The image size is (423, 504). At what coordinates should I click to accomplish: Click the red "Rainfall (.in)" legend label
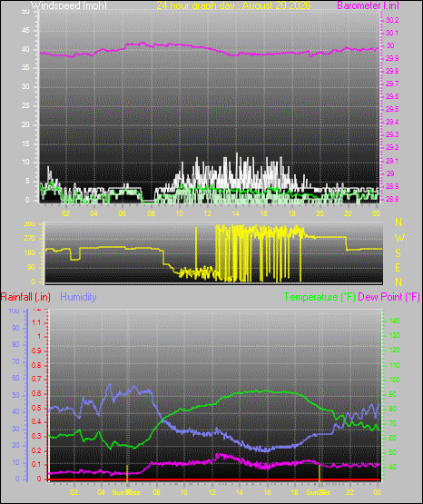tap(25, 297)
